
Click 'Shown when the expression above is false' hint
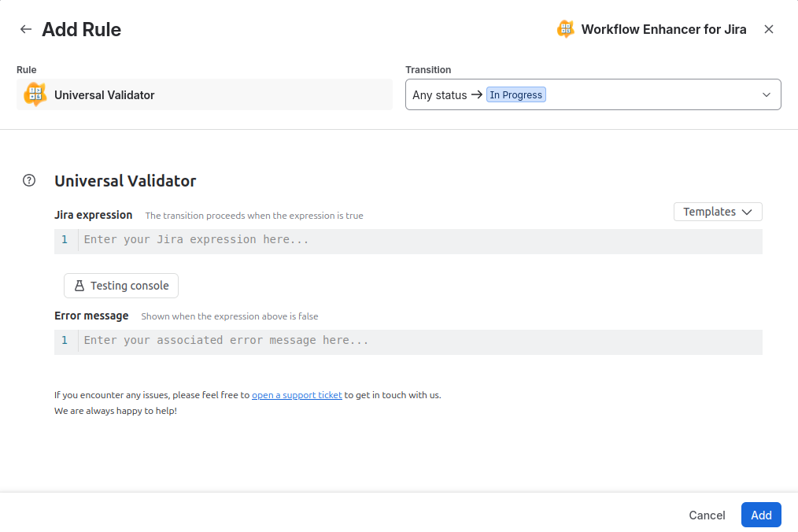(230, 316)
